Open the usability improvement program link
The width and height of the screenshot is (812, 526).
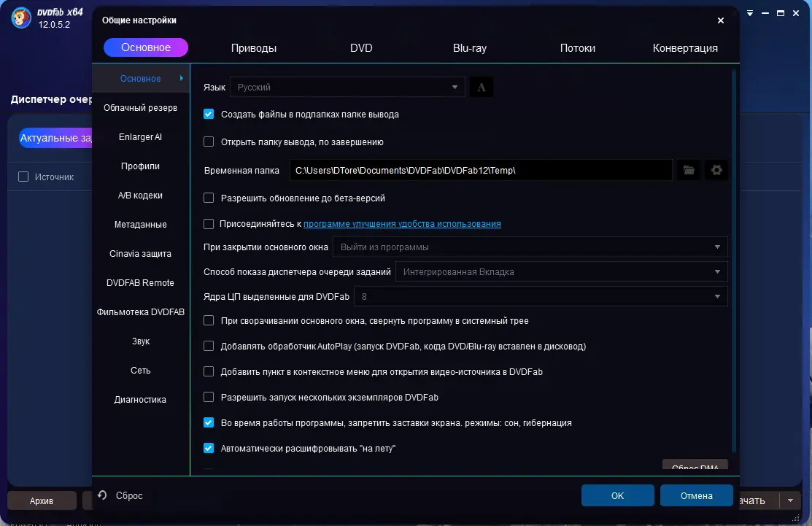[x=402, y=224]
